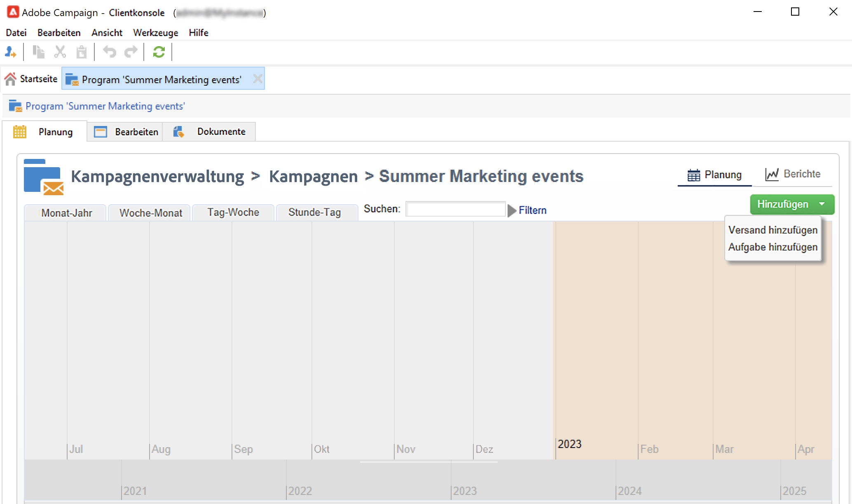
Task: Expand the Hinzufügen dropdown arrow
Action: tap(822, 204)
